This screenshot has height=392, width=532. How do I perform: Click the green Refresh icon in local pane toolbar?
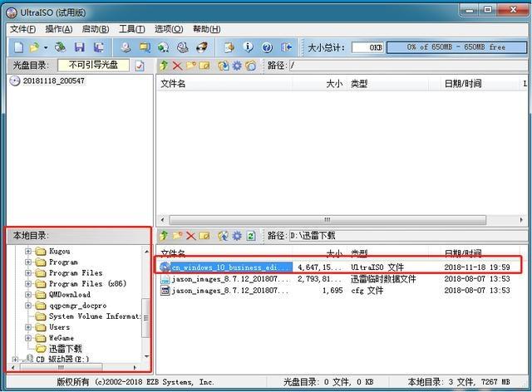pos(251,236)
